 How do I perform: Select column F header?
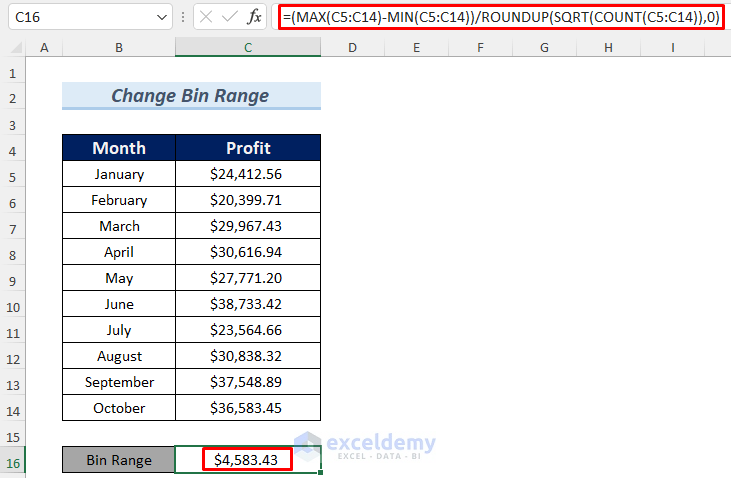(480, 48)
